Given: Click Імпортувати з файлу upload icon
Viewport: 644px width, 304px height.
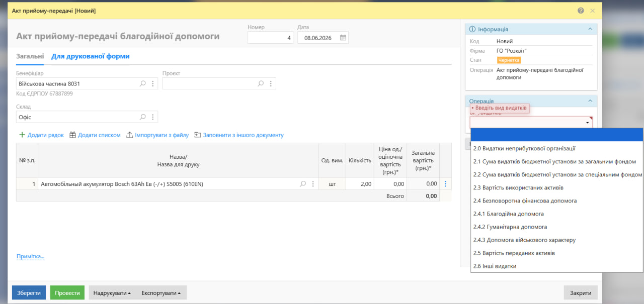Looking at the screenshot, I should pos(130,135).
